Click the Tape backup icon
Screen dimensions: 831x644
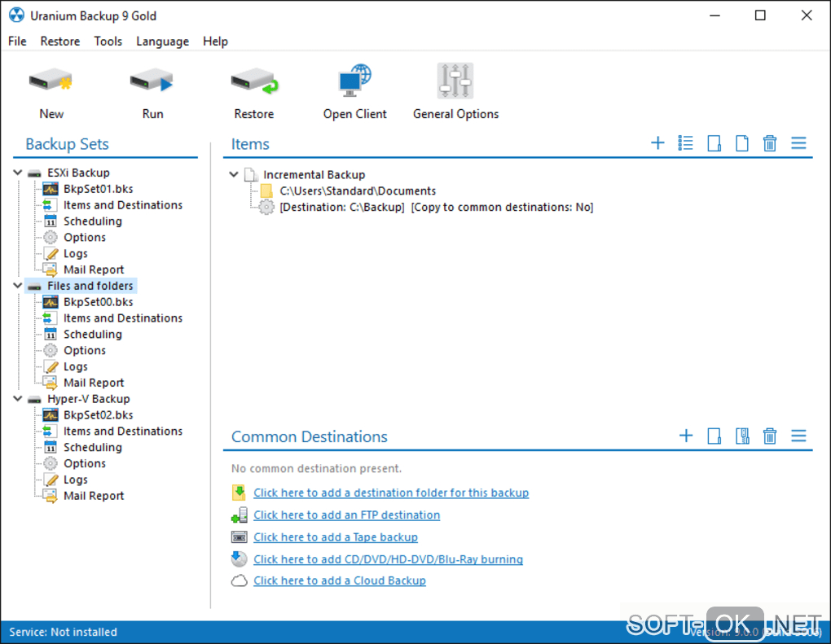[239, 537]
